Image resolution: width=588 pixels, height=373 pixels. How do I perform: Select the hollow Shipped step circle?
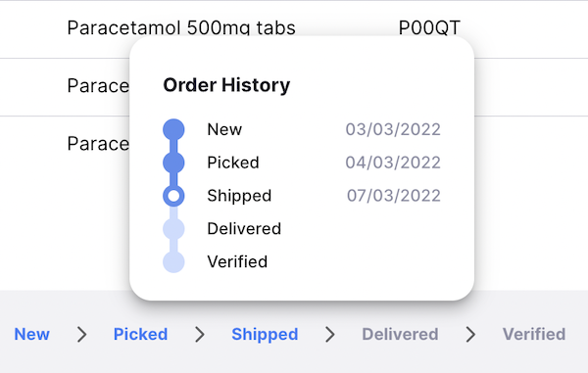pos(173,196)
